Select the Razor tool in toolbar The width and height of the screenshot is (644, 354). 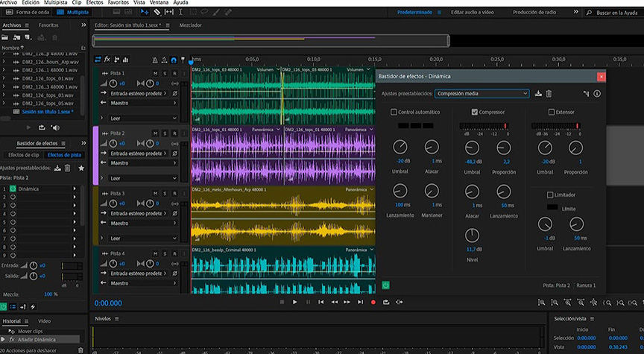tap(157, 13)
